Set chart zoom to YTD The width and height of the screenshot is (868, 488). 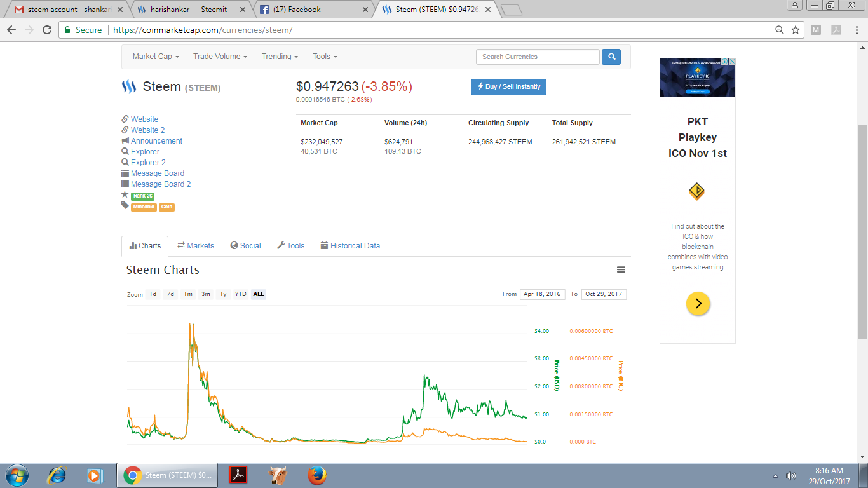pyautogui.click(x=240, y=294)
